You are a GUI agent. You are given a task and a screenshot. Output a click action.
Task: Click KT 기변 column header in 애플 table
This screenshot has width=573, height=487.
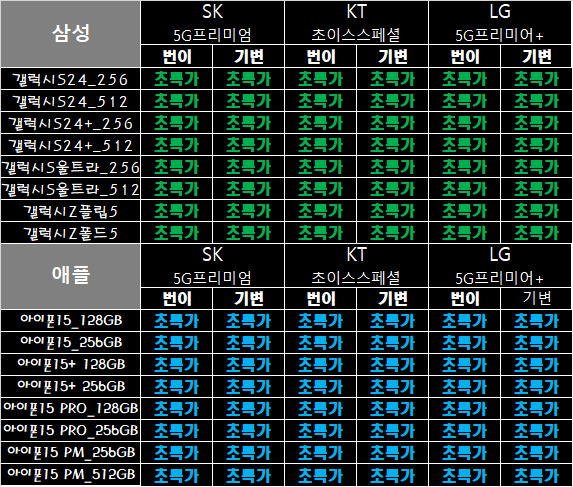tap(392, 298)
